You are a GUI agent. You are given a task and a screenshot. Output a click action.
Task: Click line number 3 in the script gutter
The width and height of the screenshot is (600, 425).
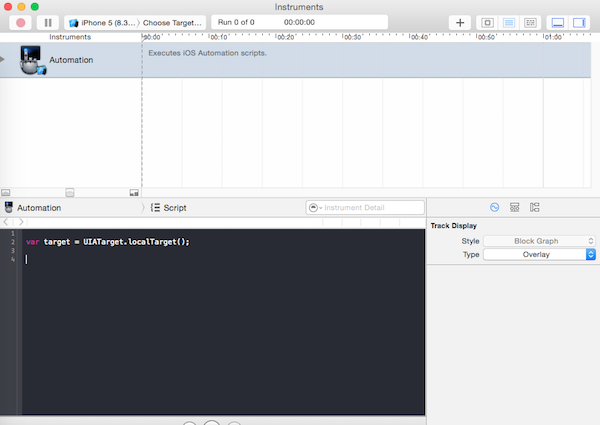[x=13, y=251]
